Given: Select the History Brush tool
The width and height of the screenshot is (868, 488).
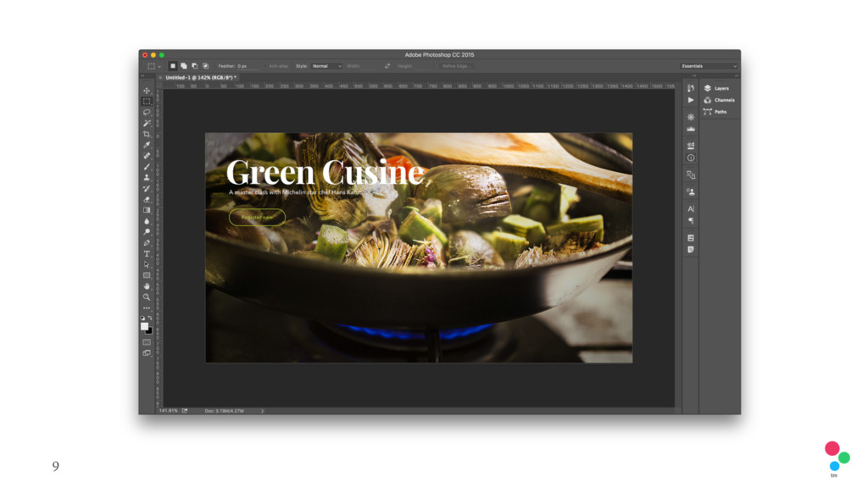Looking at the screenshot, I should (147, 189).
